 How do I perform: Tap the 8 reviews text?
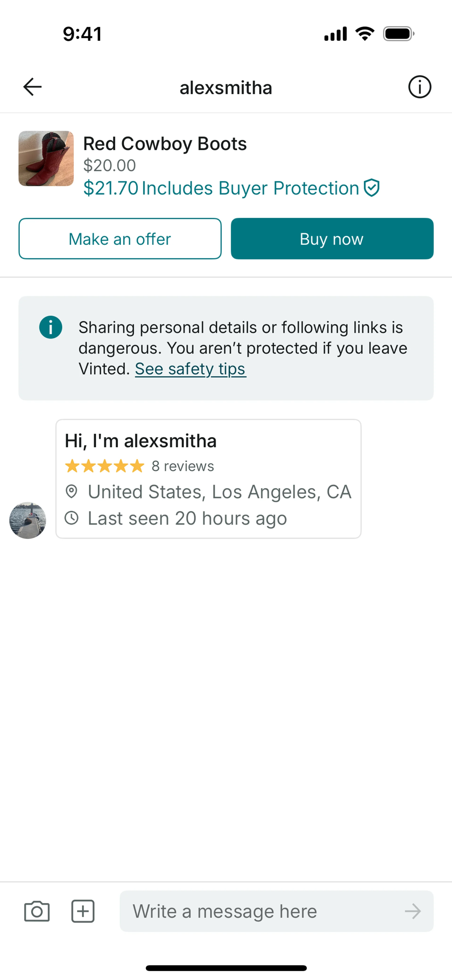(x=183, y=466)
